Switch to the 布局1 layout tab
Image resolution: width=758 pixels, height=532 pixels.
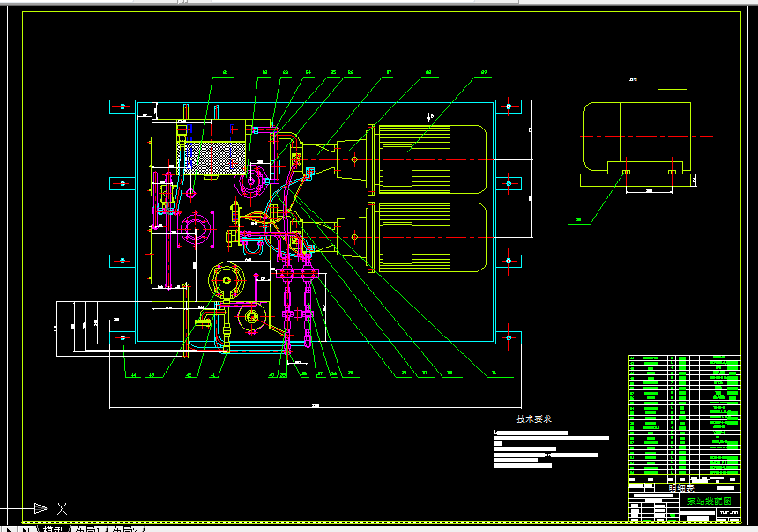click(x=87, y=529)
